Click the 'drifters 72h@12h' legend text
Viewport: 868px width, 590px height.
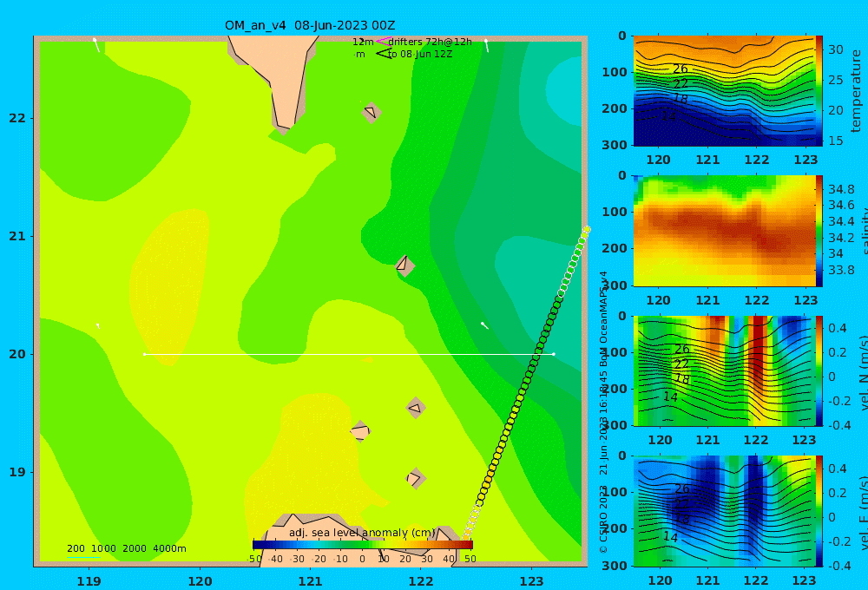[x=431, y=42]
